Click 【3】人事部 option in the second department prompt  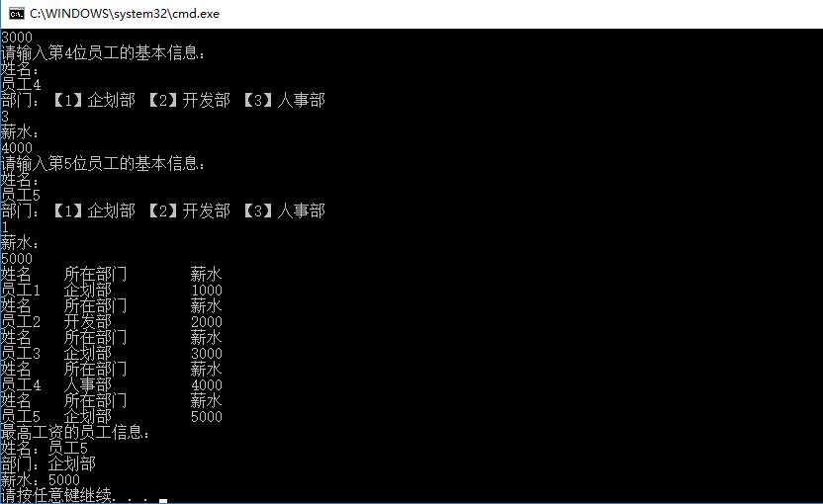(x=284, y=210)
